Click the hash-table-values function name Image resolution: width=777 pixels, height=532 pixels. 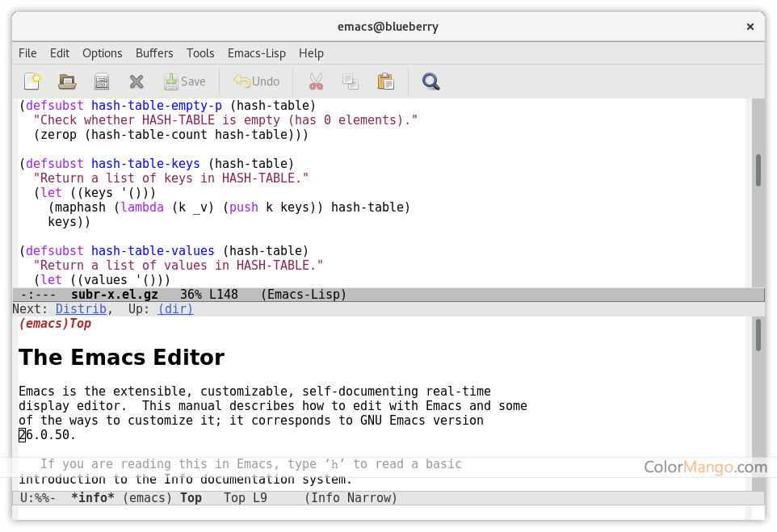pyautogui.click(x=153, y=250)
